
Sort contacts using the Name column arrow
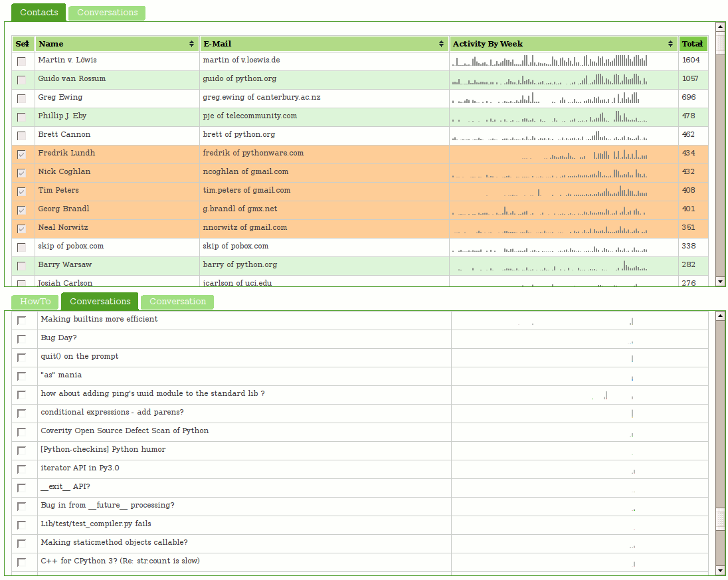(191, 44)
